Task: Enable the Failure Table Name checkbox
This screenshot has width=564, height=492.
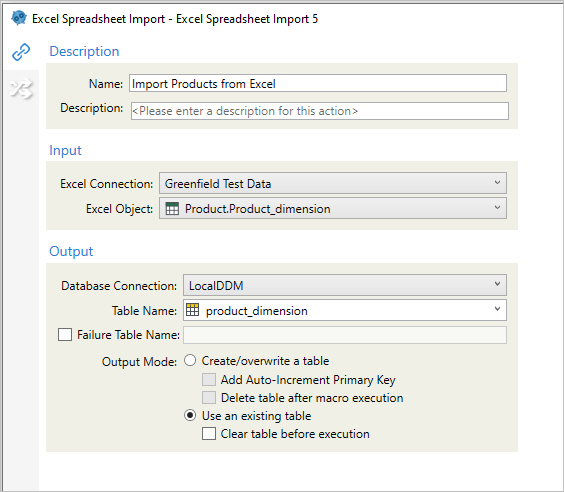Action: (65, 334)
